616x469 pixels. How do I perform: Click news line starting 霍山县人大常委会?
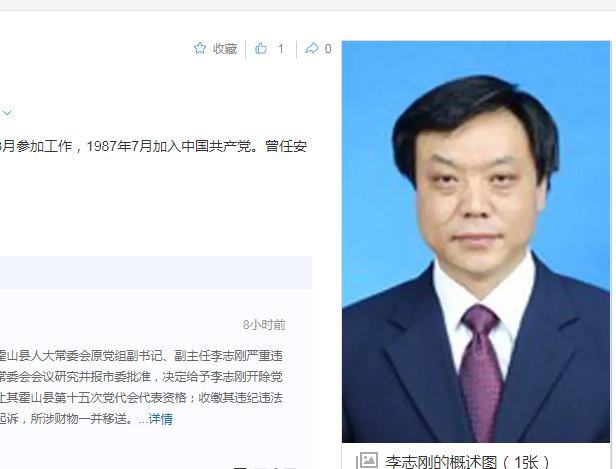click(141, 356)
